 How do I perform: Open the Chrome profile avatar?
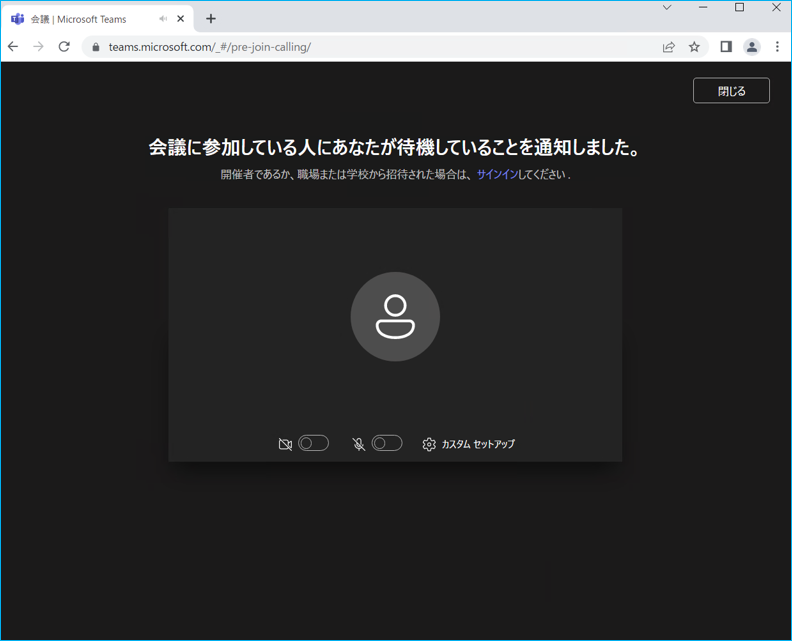coord(752,47)
